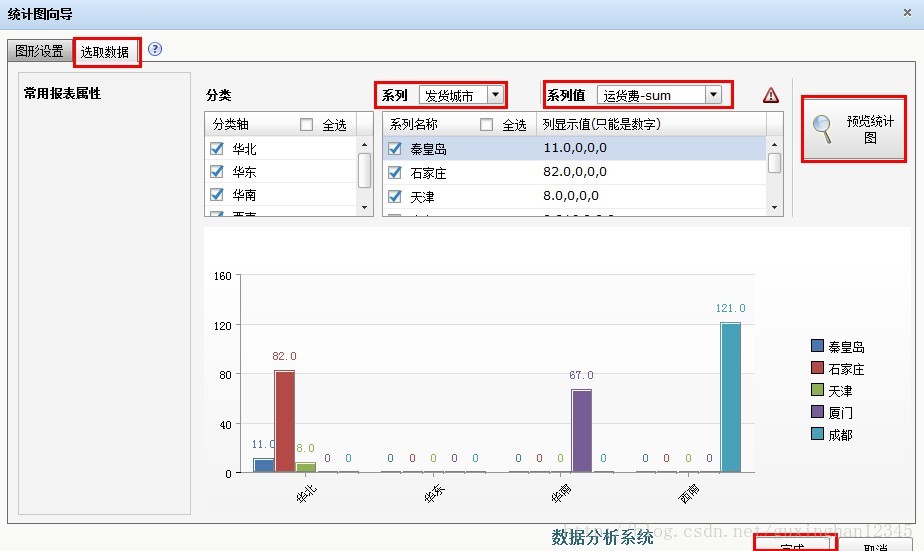
Task: Uncheck the 华东 category checkbox
Action: (217, 171)
